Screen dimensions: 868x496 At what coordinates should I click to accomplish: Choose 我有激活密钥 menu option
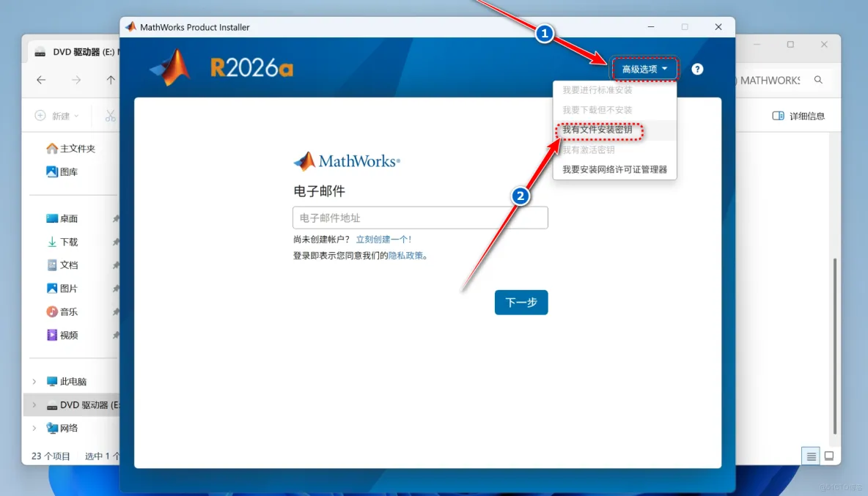coord(589,150)
